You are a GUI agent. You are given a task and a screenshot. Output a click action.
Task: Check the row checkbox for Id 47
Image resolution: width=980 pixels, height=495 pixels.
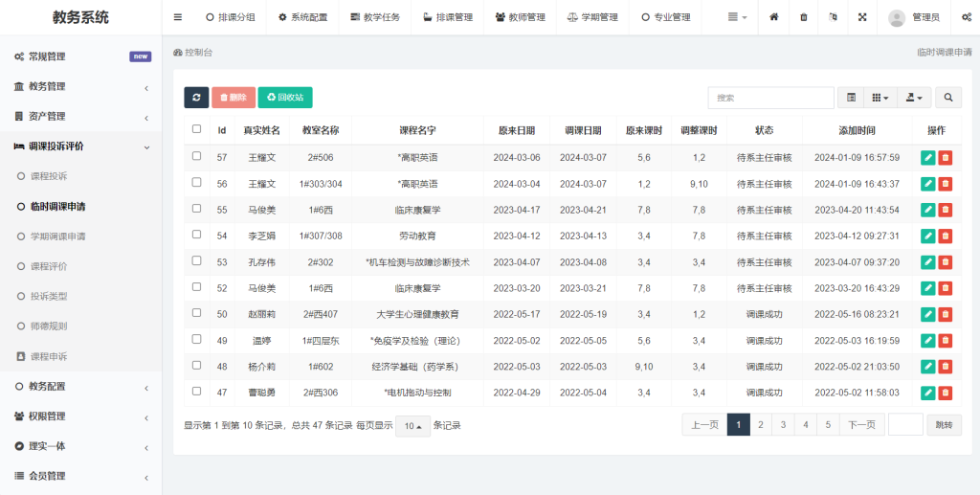(197, 392)
